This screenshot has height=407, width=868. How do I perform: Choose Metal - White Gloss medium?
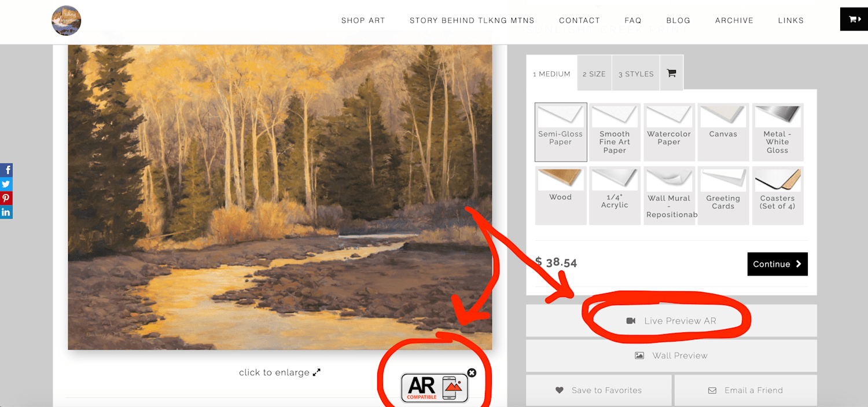pos(777,132)
